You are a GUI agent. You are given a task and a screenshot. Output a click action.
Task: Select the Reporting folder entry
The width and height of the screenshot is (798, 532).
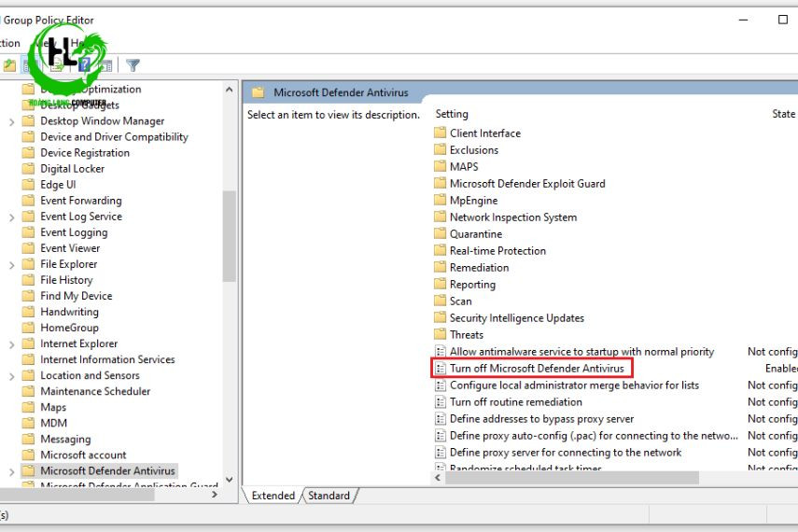click(x=472, y=284)
